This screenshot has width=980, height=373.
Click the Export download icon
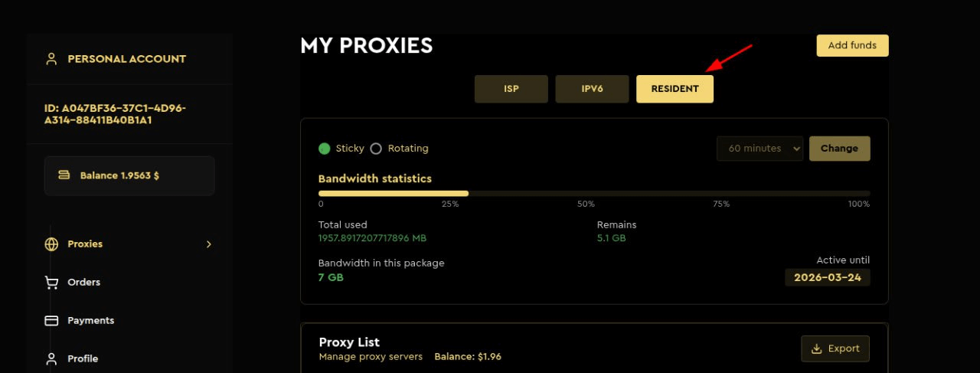pos(816,348)
